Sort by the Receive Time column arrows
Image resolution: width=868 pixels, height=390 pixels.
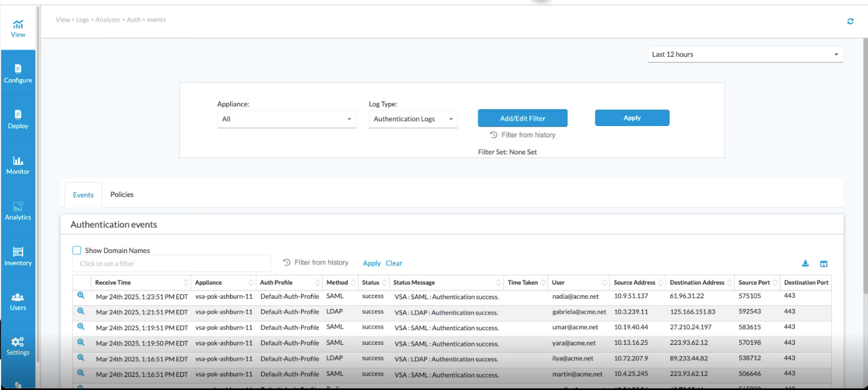186,282
